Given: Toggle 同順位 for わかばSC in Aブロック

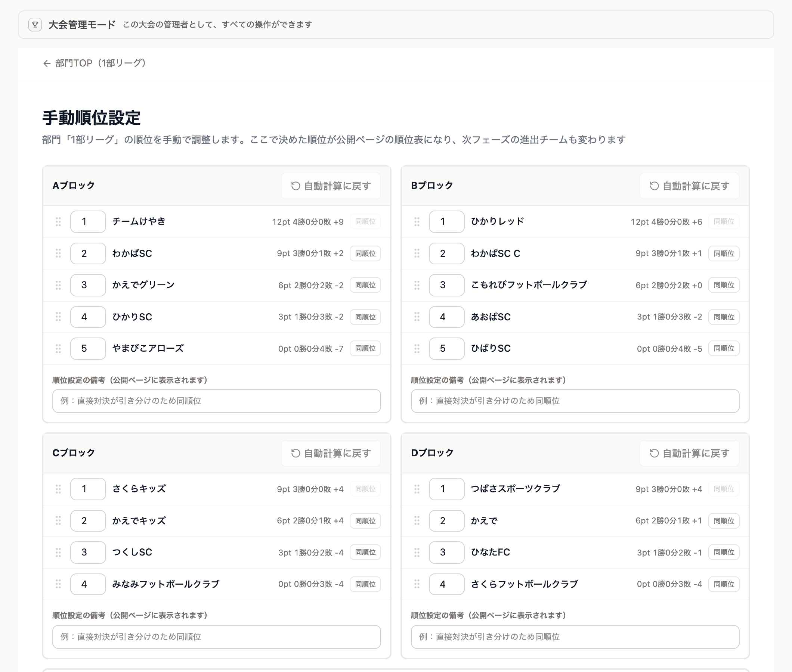Looking at the screenshot, I should point(365,253).
